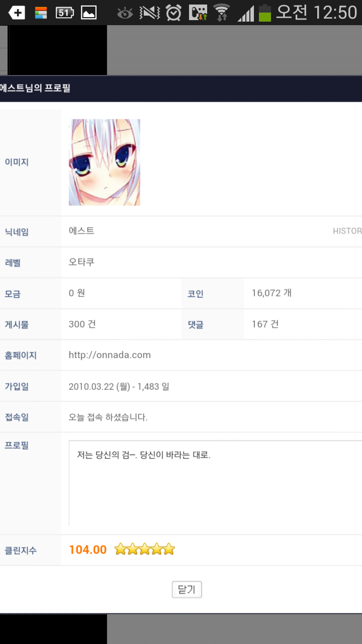Select the 104.00 clean index score
Viewport: 362px width, 644px height.
click(x=87, y=550)
